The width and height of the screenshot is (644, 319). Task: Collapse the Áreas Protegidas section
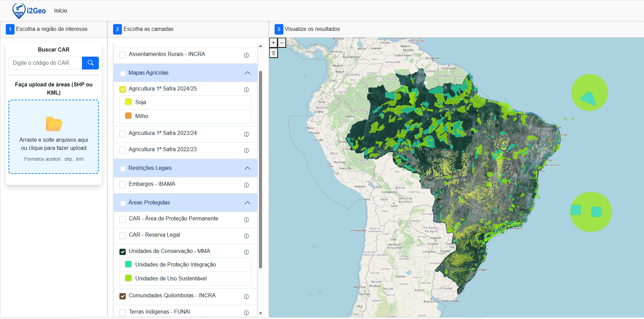[247, 203]
